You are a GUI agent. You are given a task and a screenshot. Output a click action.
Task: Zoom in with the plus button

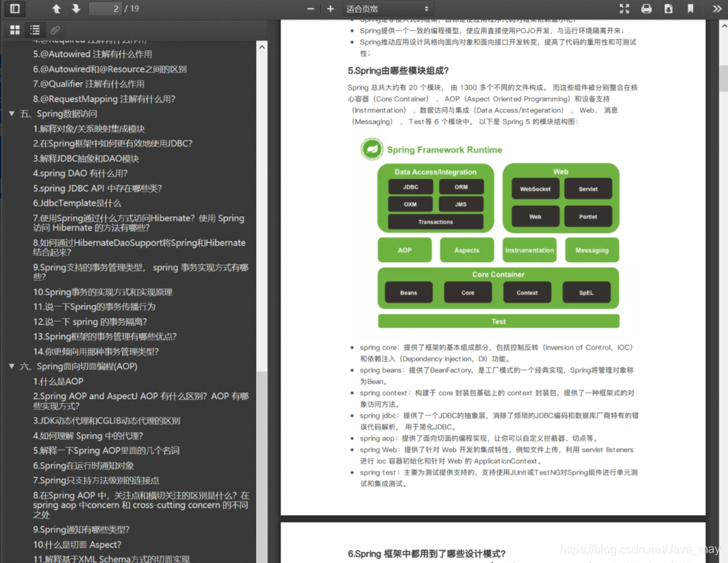[330, 9]
